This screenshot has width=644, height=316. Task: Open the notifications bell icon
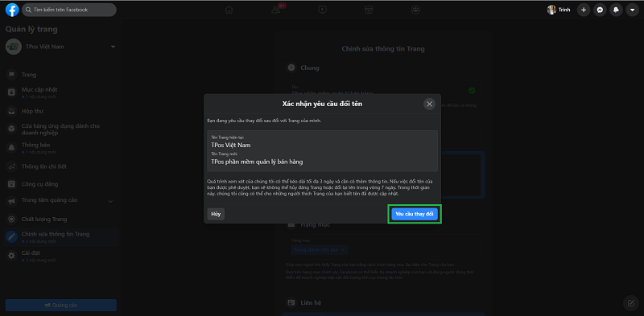[x=616, y=10]
